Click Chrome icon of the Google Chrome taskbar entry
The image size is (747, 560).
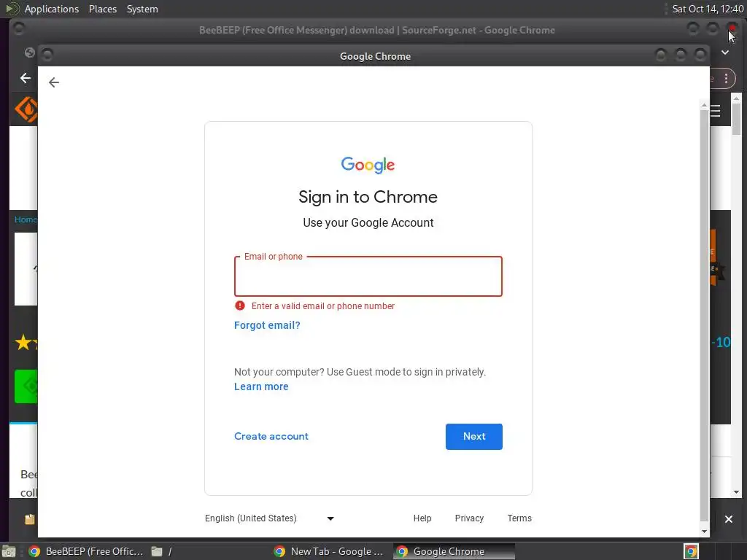click(x=402, y=551)
